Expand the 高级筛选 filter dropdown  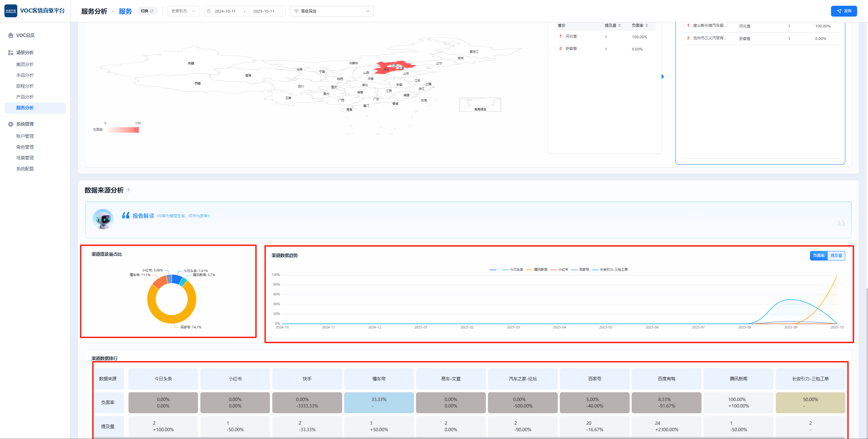(332, 11)
